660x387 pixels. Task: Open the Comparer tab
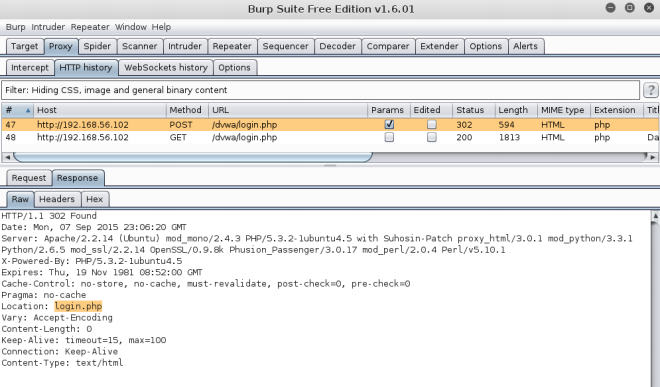click(388, 46)
